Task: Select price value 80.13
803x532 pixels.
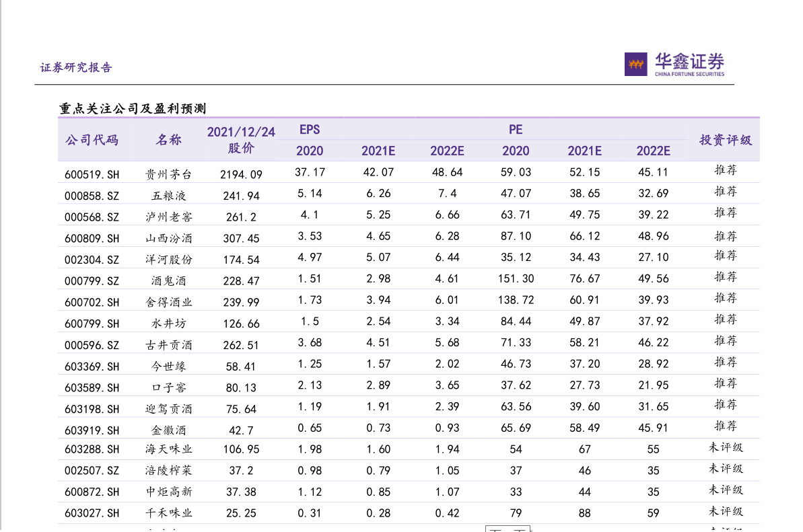Action: 241,388
